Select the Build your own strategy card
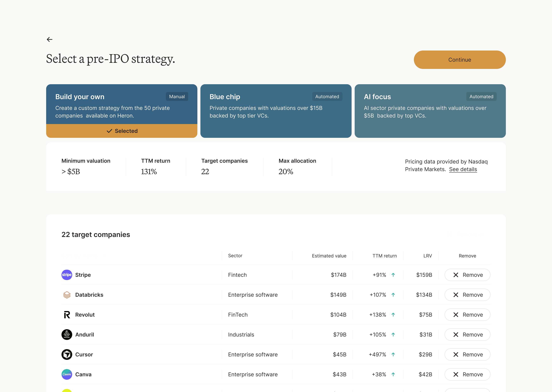The width and height of the screenshot is (552, 392). pyautogui.click(x=122, y=111)
